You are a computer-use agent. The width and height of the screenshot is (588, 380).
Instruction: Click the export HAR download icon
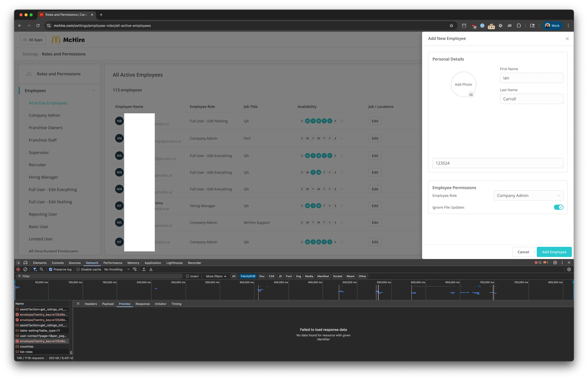(x=151, y=269)
